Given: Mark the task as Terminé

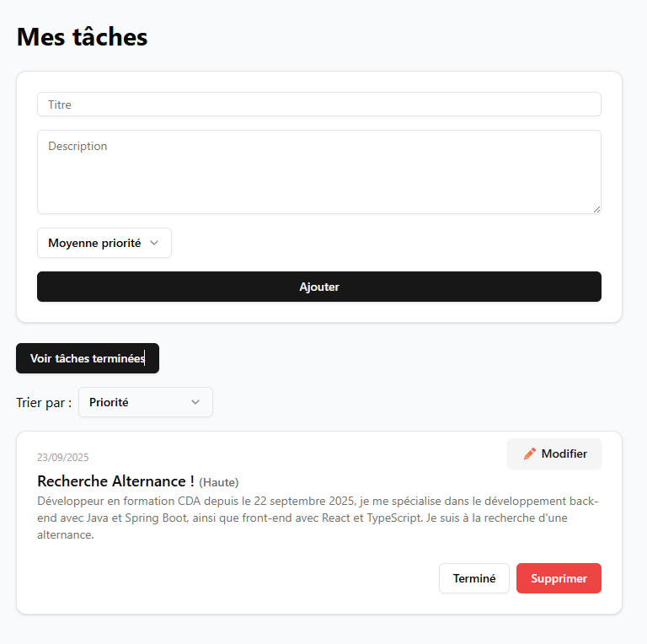Looking at the screenshot, I should 473,578.
